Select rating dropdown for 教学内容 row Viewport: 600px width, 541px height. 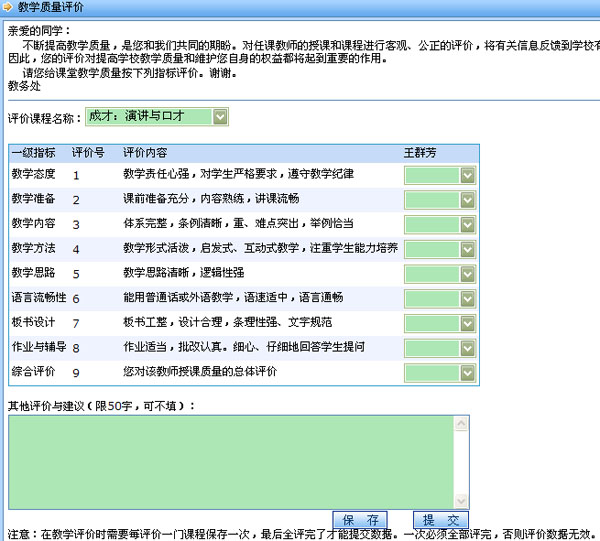click(x=439, y=224)
